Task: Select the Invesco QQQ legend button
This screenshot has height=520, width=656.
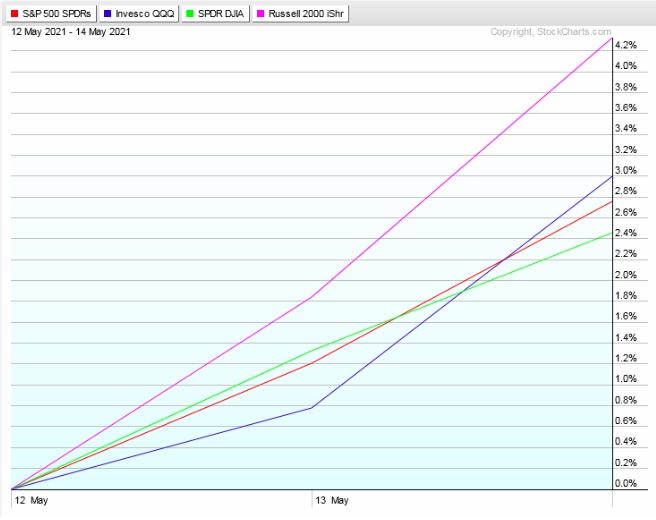Action: 139,13
